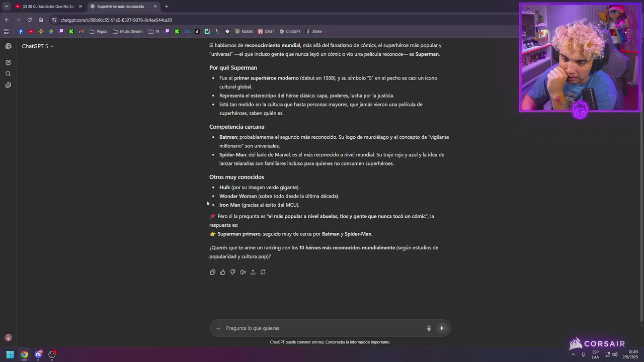
Task: Open profile avatar at sidebar bottom
Action: [8, 338]
